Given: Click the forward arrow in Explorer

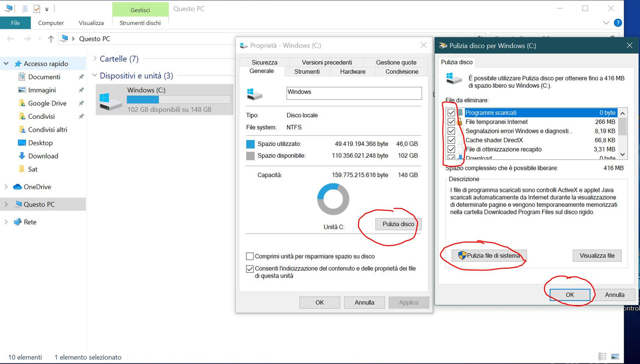Looking at the screenshot, I should point(27,39).
